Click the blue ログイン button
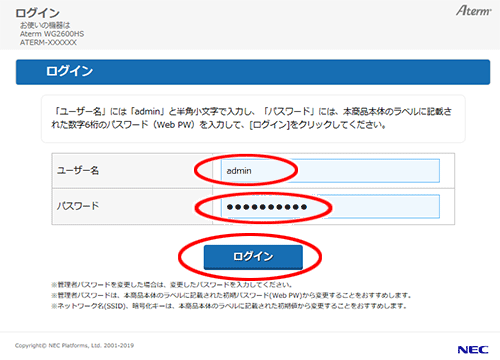This screenshot has height=360, width=500. [253, 257]
